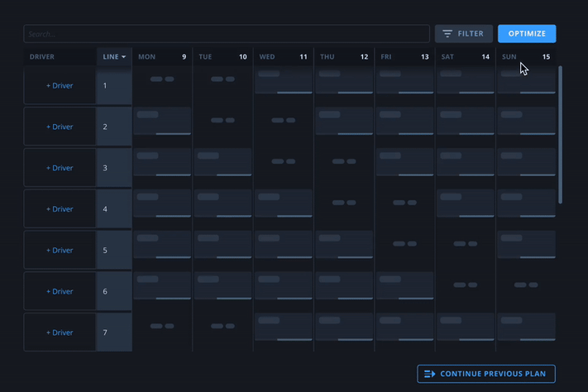Screen dimensions: 588x392
Task: Select the MON 9 column header
Action: 162,56
